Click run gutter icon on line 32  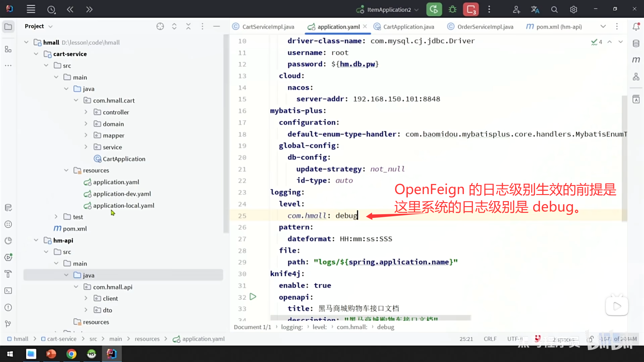click(x=253, y=297)
